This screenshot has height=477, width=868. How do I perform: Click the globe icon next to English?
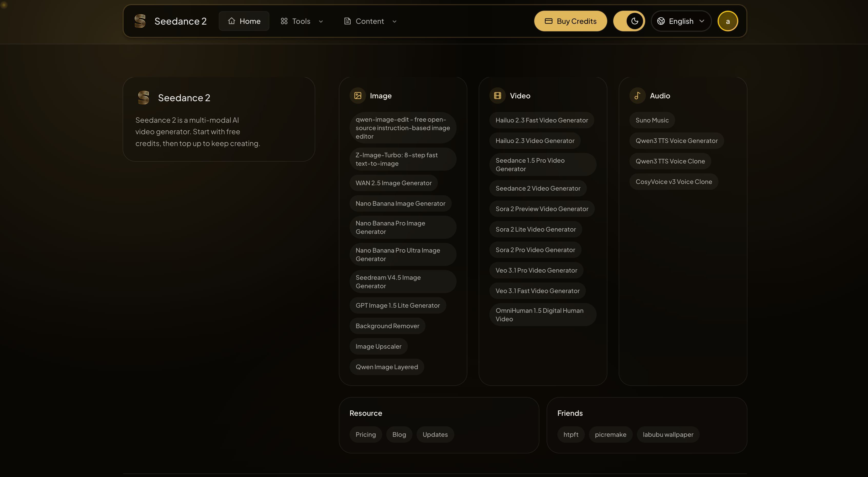click(x=661, y=21)
